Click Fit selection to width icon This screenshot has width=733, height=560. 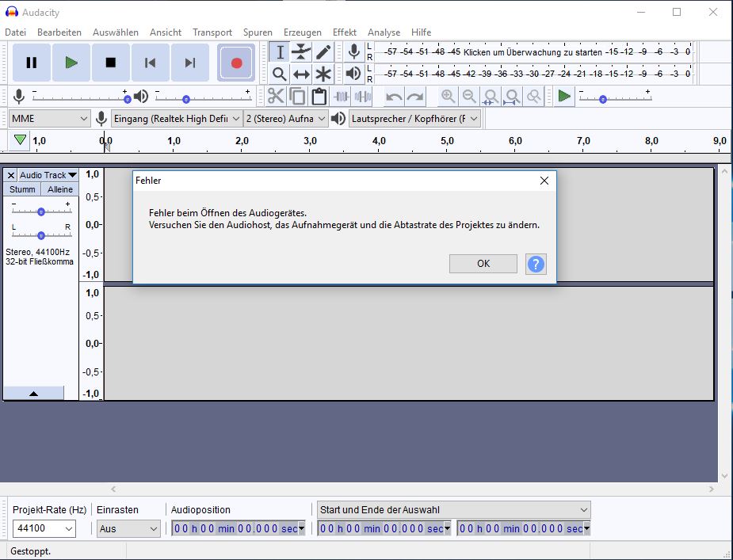[x=491, y=97]
